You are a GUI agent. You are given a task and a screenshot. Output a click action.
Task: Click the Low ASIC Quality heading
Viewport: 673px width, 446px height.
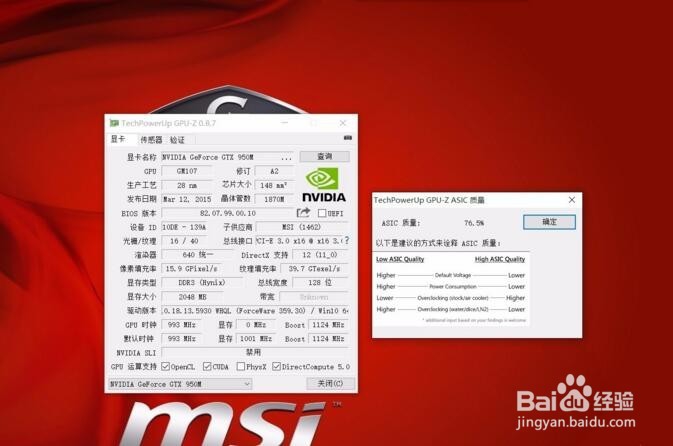400,259
